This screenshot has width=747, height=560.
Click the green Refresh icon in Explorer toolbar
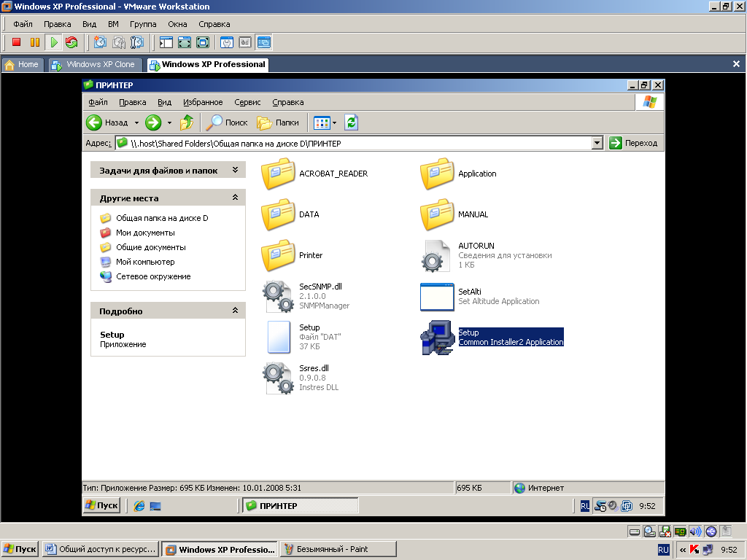tap(351, 122)
